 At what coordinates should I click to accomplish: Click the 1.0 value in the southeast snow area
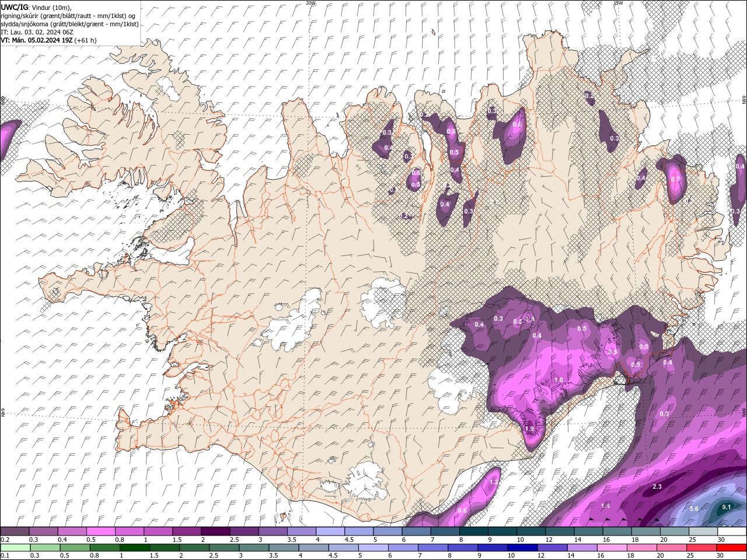coord(558,380)
